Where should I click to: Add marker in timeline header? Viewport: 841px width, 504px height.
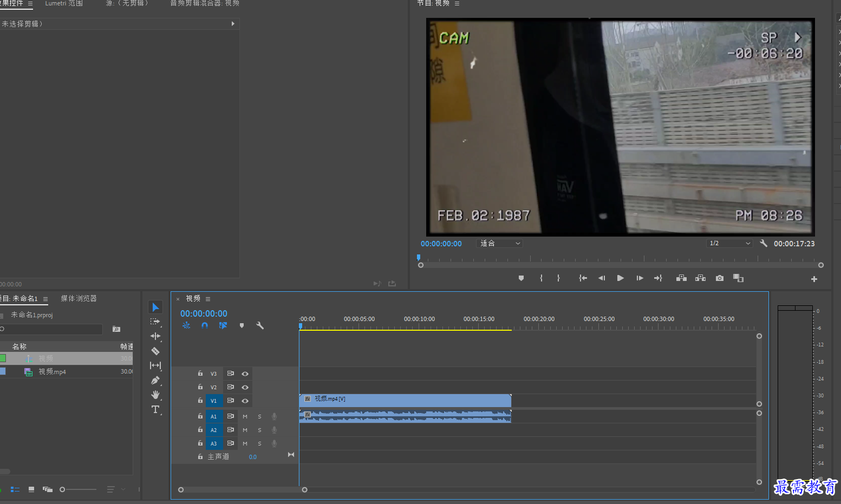coord(242,325)
